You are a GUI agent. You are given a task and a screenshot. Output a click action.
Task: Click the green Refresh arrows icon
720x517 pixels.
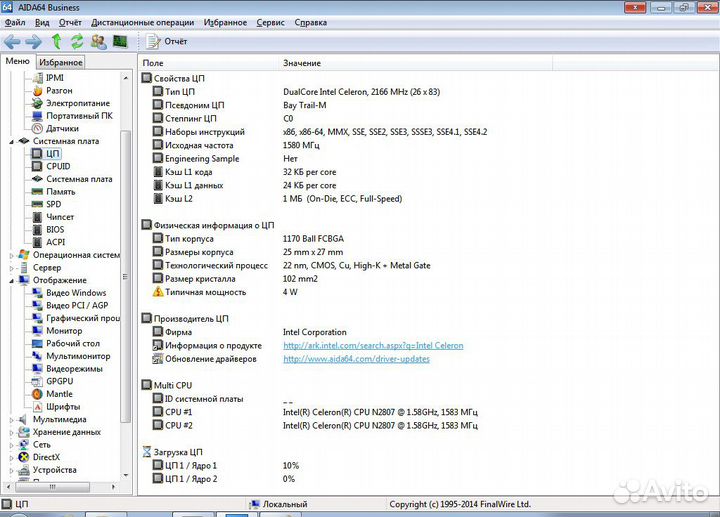pyautogui.click(x=77, y=41)
